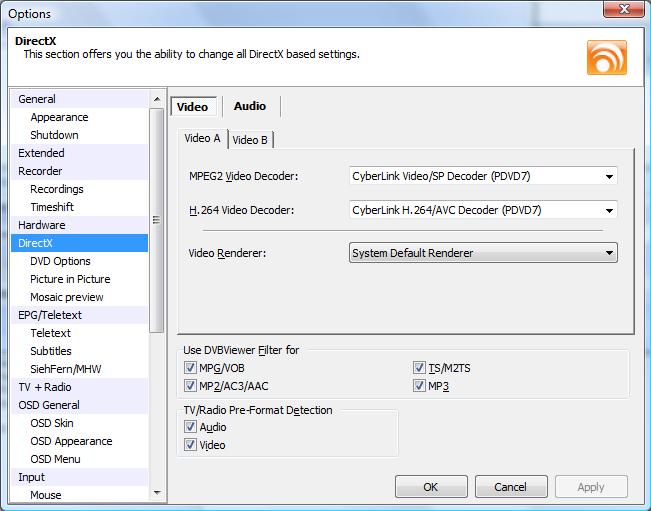Go to the Timeshift settings entry
The width and height of the screenshot is (651, 511).
52,207
